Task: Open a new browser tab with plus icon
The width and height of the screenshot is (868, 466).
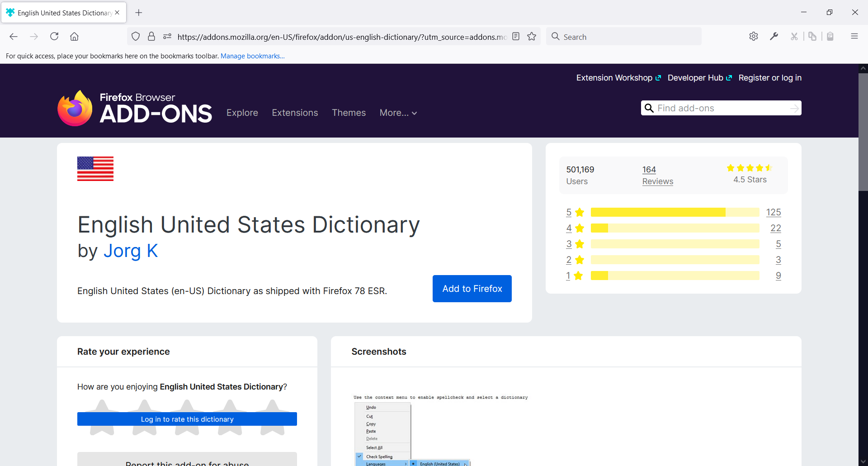Action: 139,13
